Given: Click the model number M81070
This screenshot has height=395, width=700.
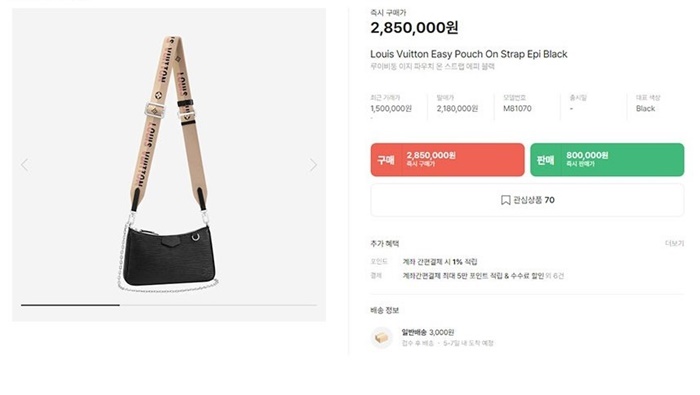Looking at the screenshot, I should pyautogui.click(x=517, y=108).
